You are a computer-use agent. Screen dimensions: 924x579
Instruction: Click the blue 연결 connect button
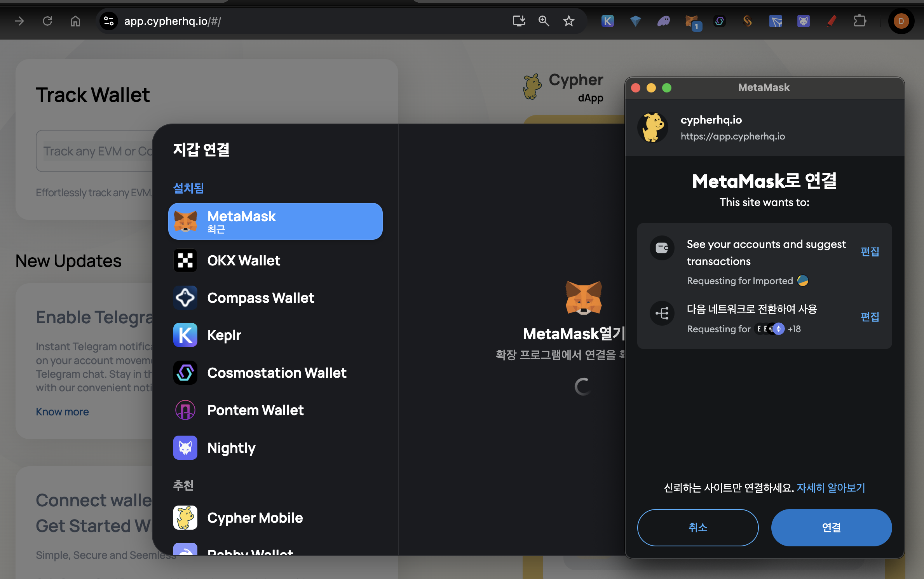831,527
